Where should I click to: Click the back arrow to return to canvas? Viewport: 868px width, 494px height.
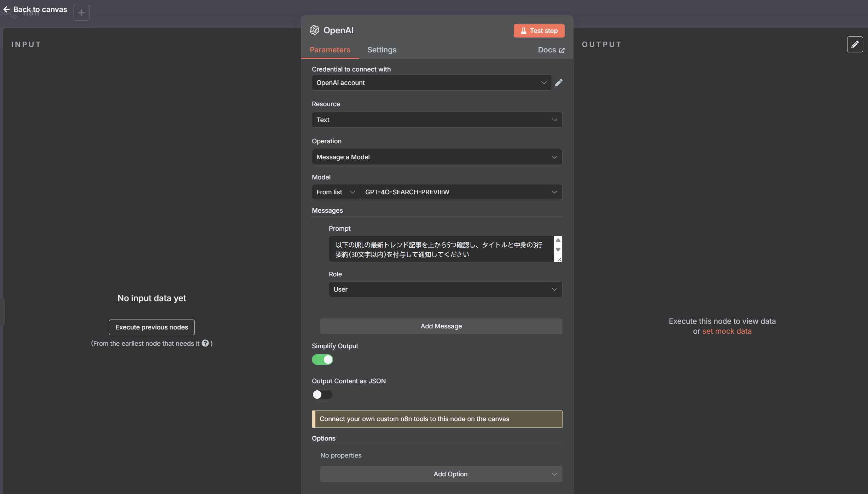7,10
